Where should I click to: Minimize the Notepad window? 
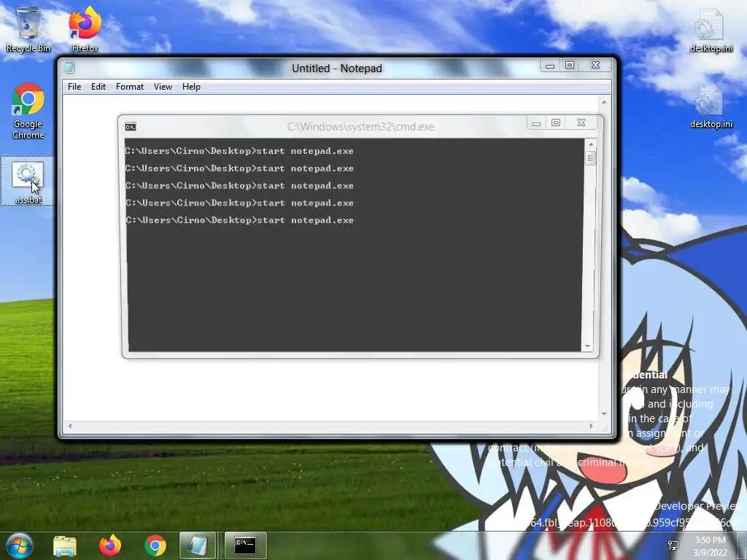click(550, 65)
